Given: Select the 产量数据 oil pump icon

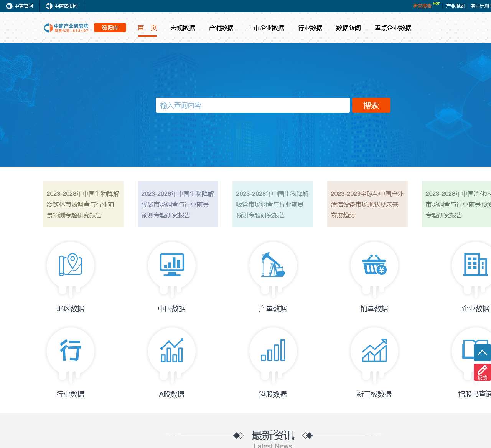Looking at the screenshot, I should pos(273,265).
